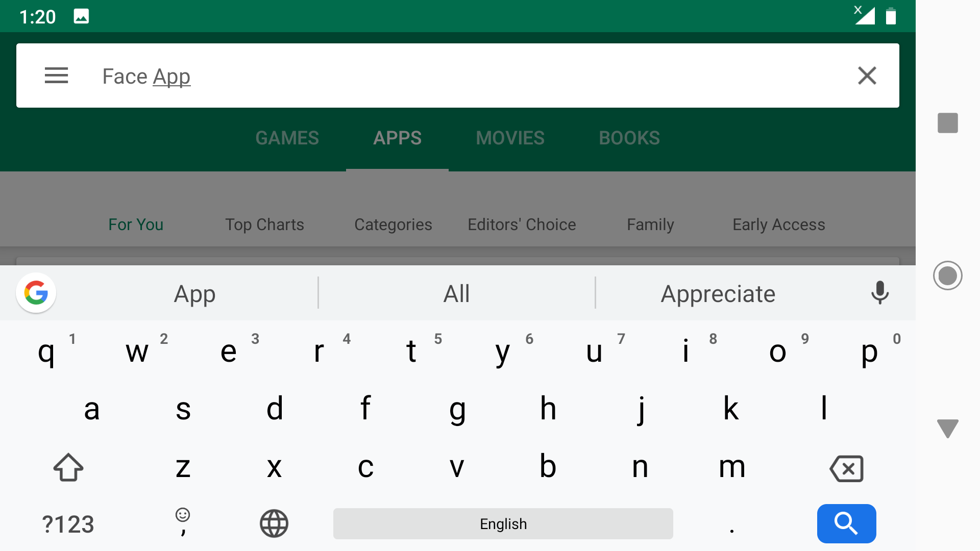
Task: Tap the letter r key
Action: pos(320,351)
